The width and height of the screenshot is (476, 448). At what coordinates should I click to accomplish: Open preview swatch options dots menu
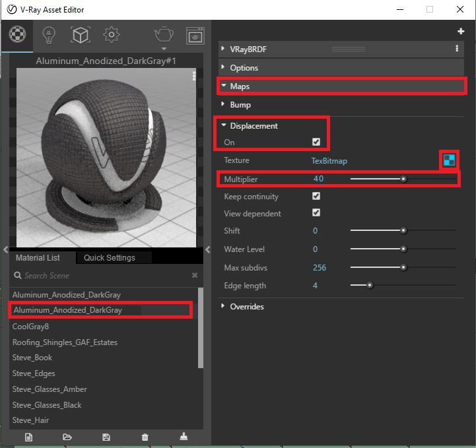[194, 75]
